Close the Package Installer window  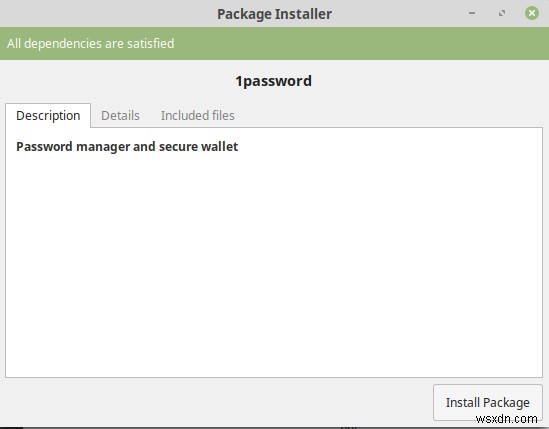coord(531,13)
